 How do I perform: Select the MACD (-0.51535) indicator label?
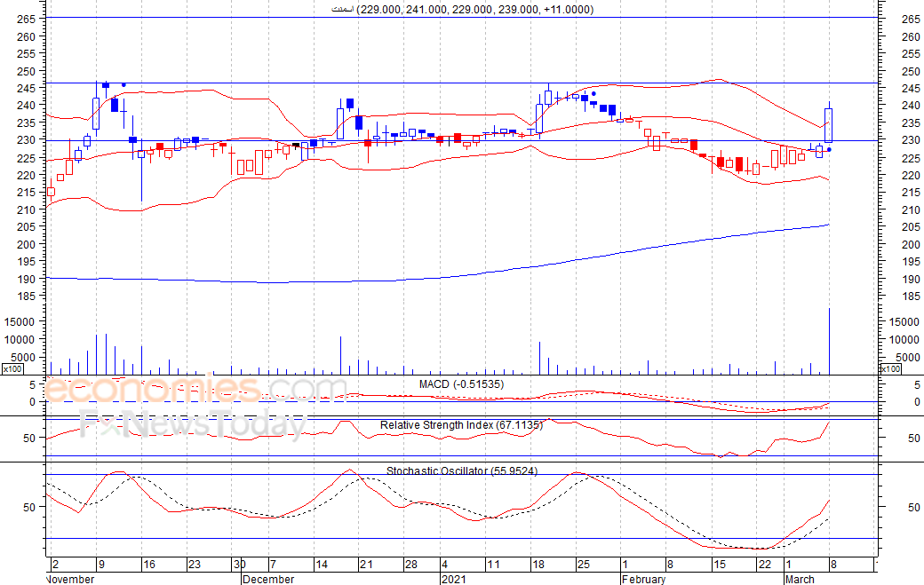coord(461,384)
